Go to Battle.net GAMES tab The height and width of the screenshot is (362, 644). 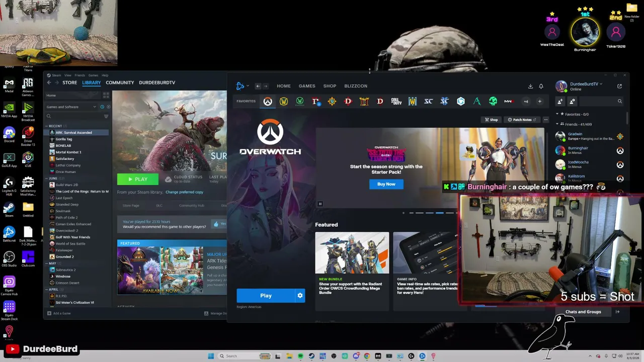click(x=307, y=86)
